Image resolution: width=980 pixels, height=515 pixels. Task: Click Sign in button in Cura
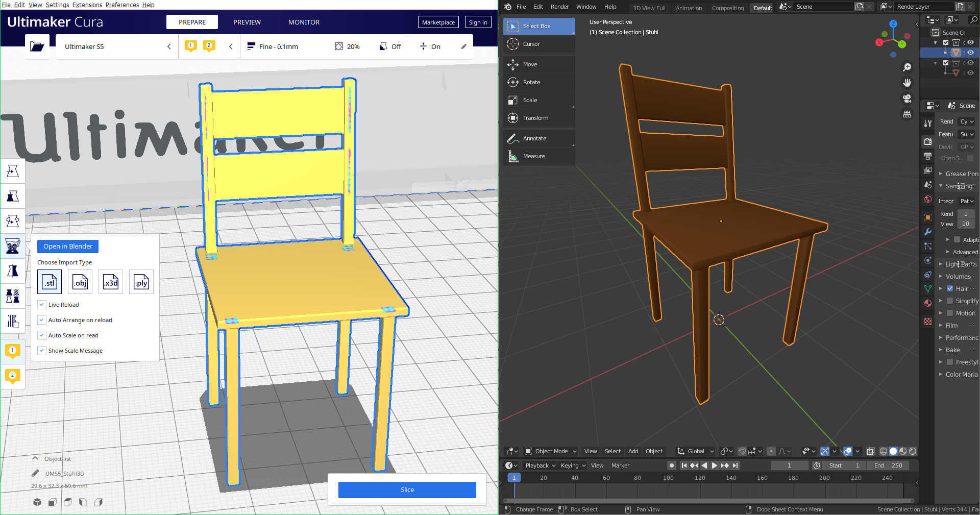478,22
